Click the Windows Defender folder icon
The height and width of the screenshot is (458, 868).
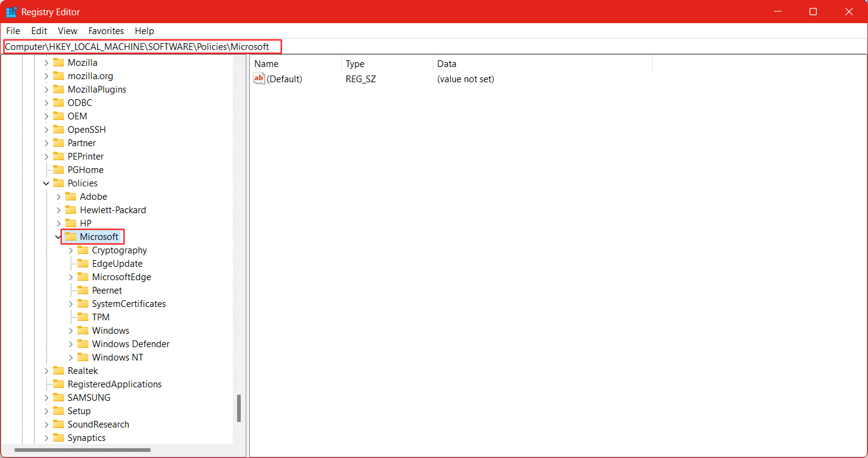(x=83, y=344)
